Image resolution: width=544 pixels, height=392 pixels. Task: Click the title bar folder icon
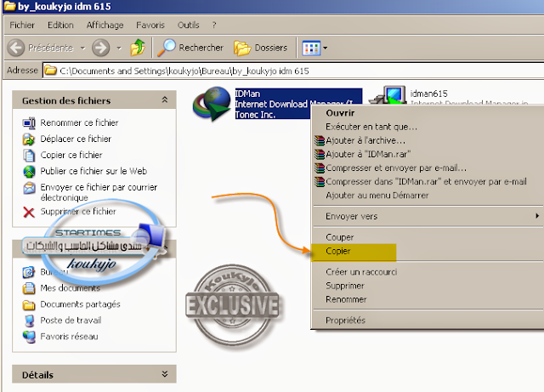[9, 6]
